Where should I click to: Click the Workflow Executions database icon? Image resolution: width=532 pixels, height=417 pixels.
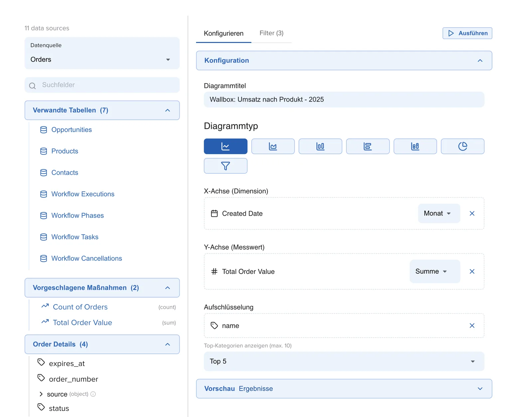coord(44,194)
